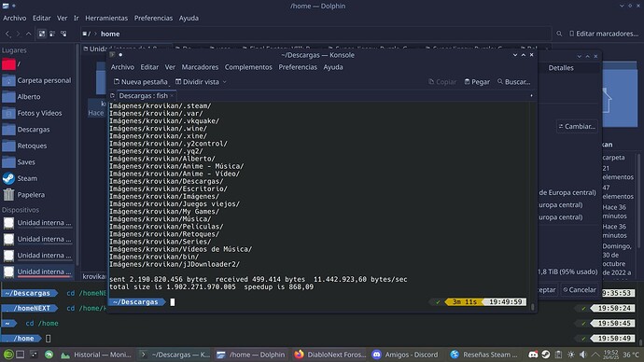
Task: Open Steam tray icon
Action: [x=546, y=355]
